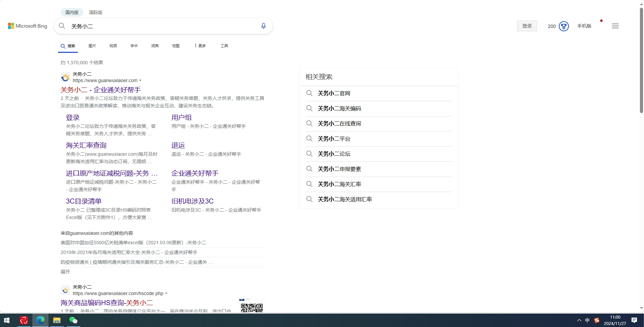This screenshot has width=644, height=327.
Task: Select the 词典 tab
Action: pos(155,46)
